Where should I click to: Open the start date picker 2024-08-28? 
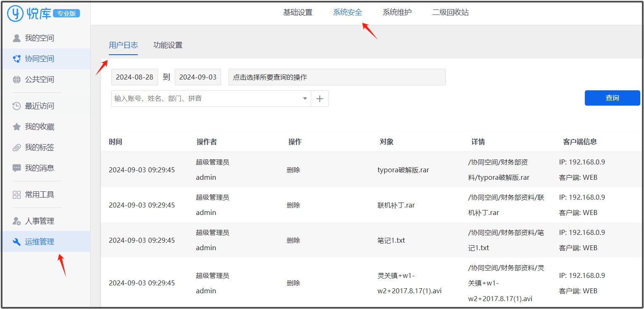coord(135,77)
